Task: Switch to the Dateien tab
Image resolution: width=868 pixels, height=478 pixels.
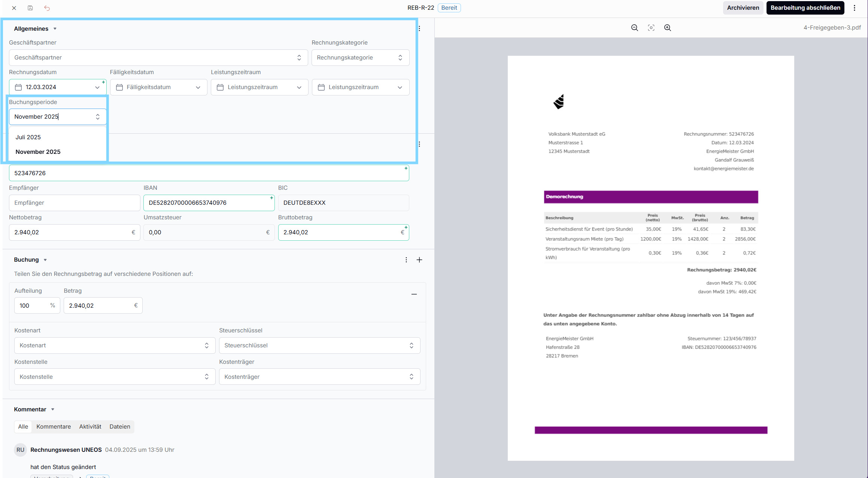Action: [119, 427]
